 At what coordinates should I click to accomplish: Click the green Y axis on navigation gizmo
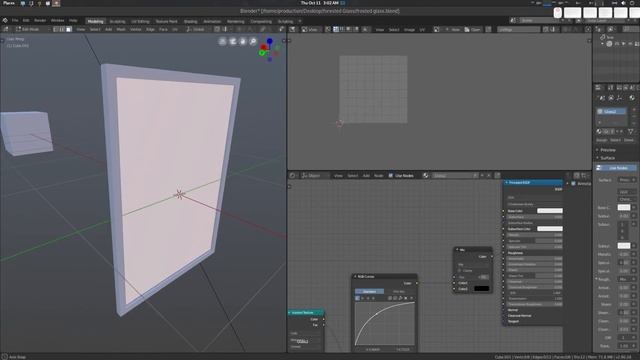pyautogui.click(x=262, y=53)
